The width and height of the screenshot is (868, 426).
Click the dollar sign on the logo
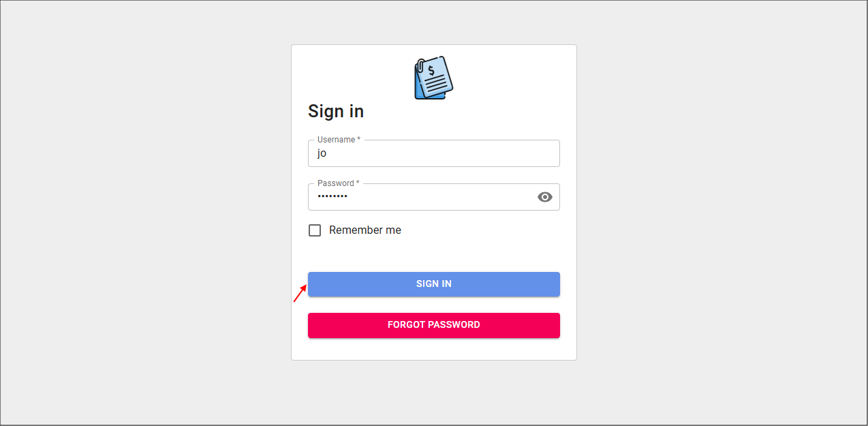pos(431,70)
